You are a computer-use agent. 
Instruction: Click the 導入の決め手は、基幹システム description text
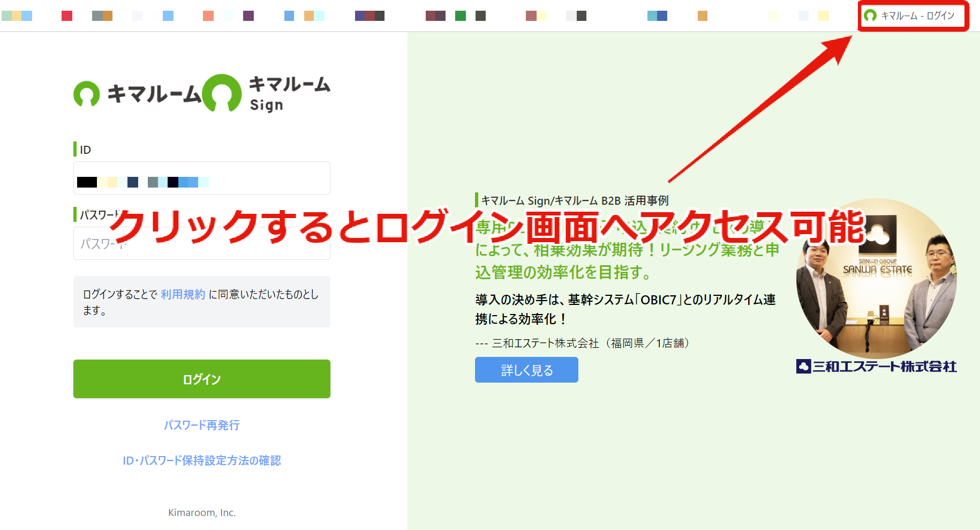(x=625, y=309)
